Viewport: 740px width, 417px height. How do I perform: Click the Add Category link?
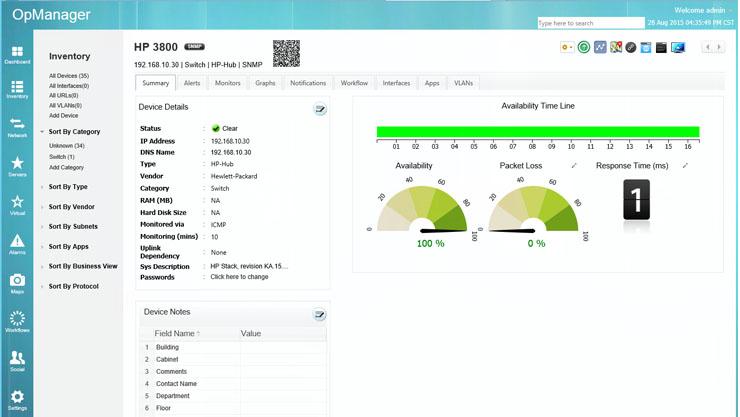click(x=67, y=167)
